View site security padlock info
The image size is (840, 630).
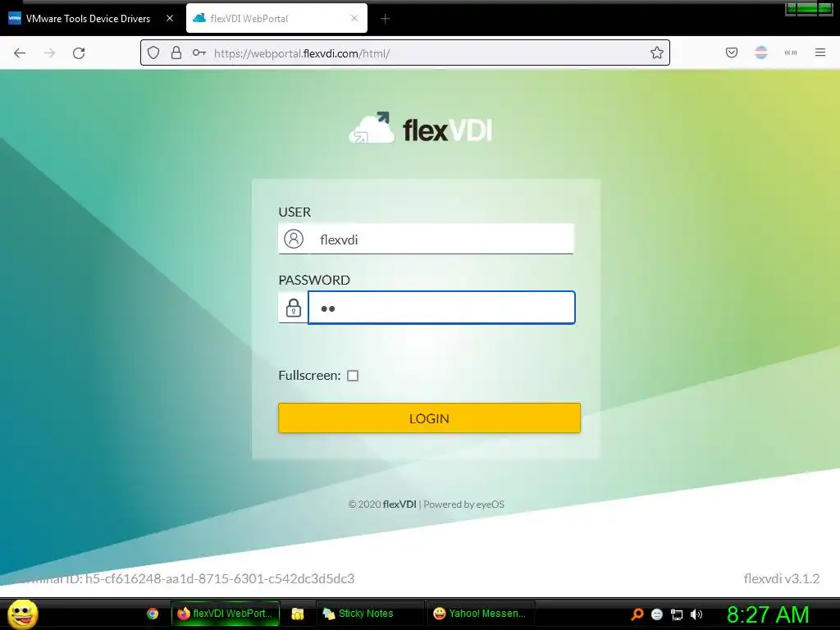click(176, 52)
